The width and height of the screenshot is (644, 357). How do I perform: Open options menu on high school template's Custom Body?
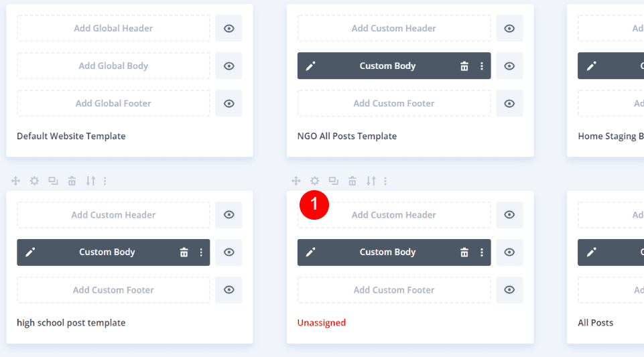pos(201,253)
